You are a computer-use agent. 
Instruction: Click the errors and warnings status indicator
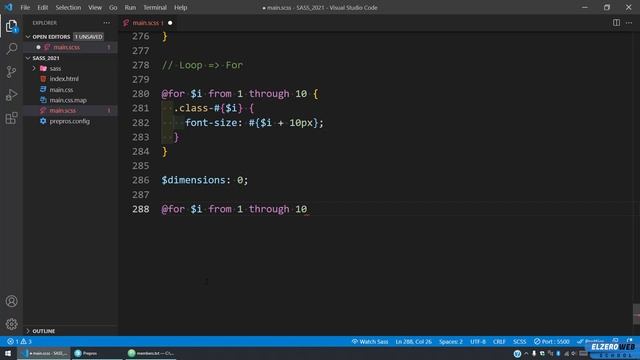[x=19, y=342]
